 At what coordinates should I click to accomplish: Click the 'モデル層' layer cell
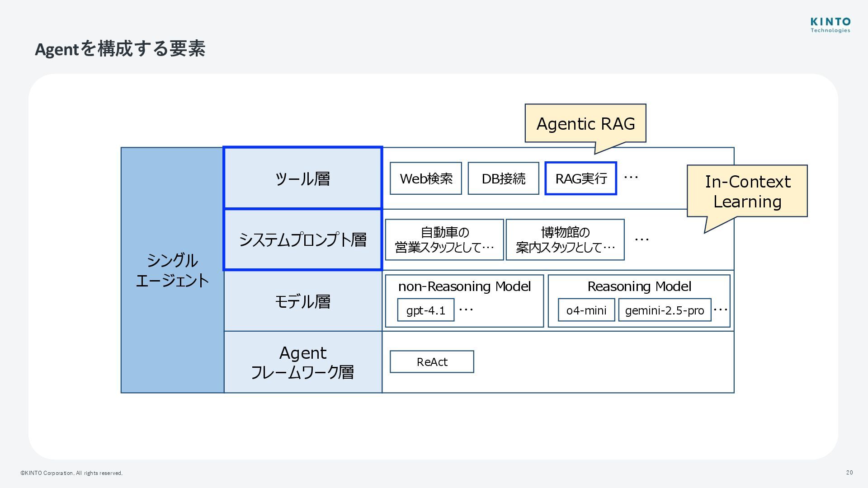[x=303, y=301]
